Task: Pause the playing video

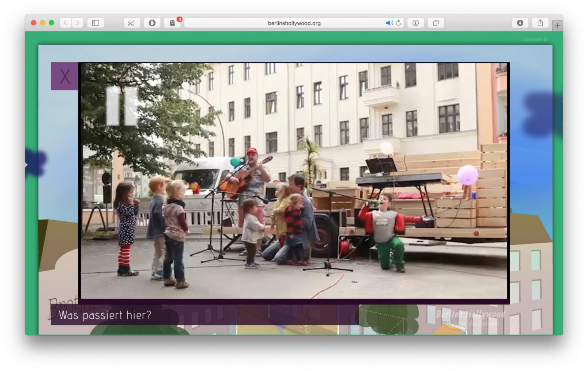Action: point(121,106)
